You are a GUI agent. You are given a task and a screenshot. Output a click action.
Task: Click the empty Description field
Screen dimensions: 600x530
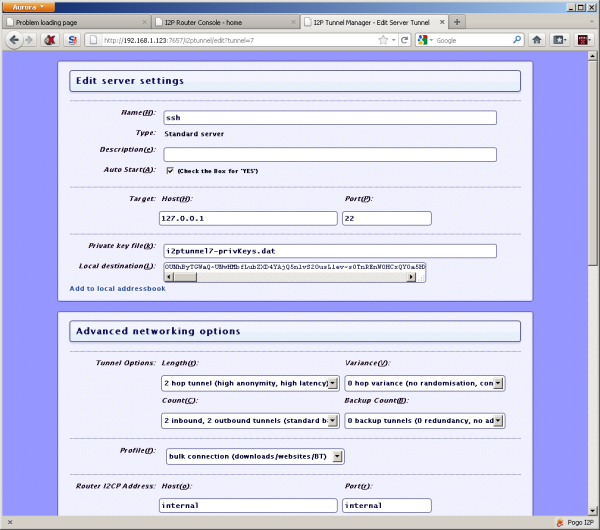(x=330, y=154)
